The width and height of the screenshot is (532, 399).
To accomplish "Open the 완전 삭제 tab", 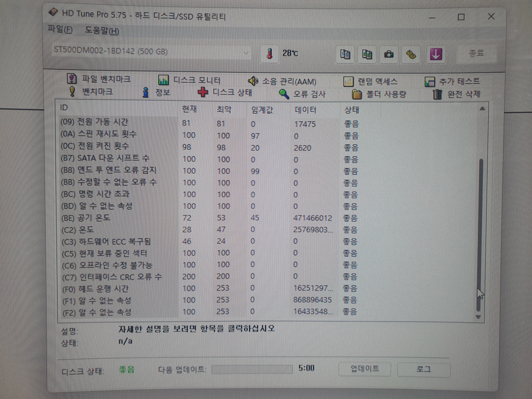I will coord(456,94).
